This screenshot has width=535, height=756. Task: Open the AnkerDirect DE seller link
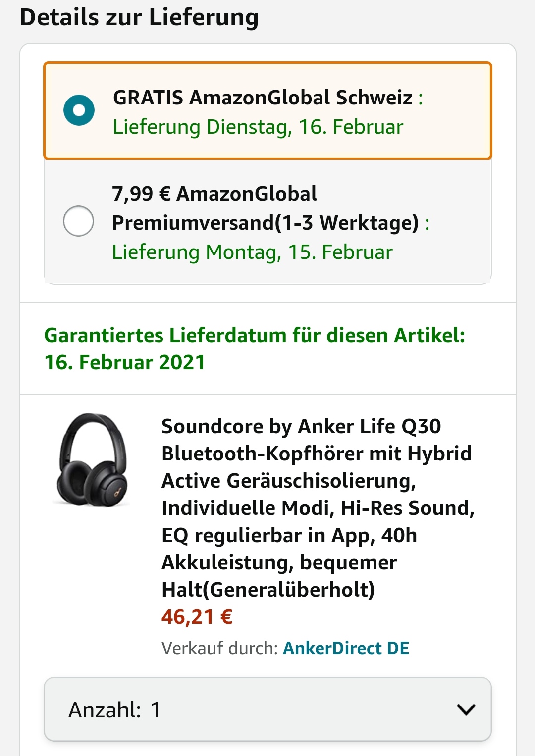346,648
